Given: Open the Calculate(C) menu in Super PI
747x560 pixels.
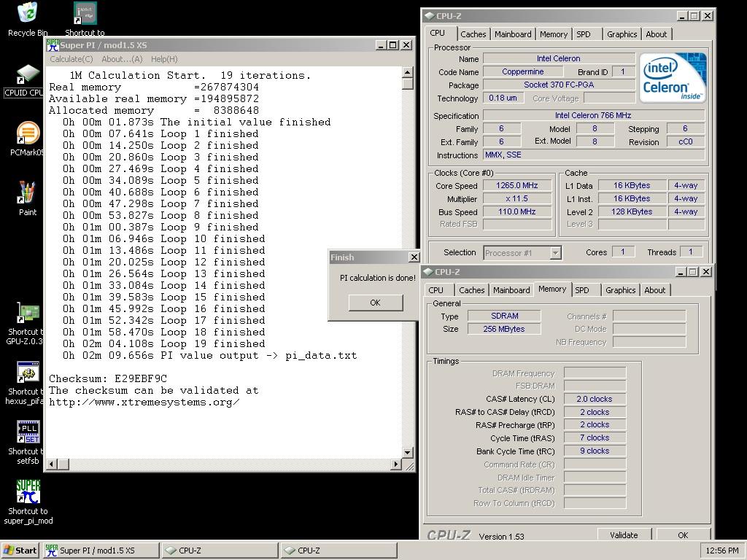Looking at the screenshot, I should (71, 59).
